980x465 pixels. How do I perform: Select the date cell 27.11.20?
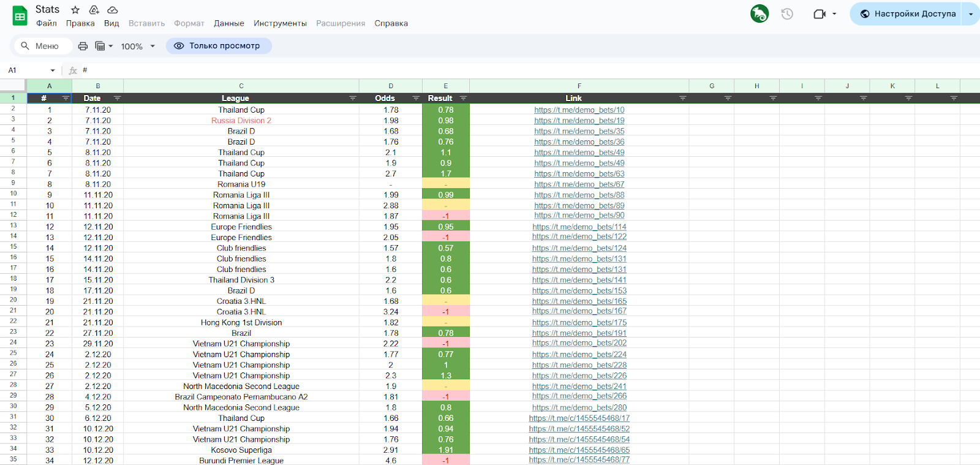click(x=98, y=333)
